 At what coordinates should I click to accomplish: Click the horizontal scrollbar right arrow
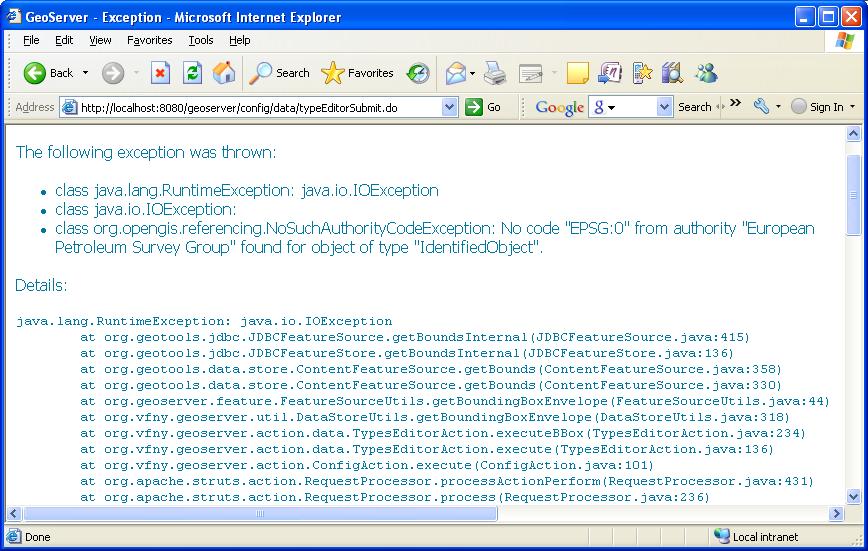[x=836, y=514]
